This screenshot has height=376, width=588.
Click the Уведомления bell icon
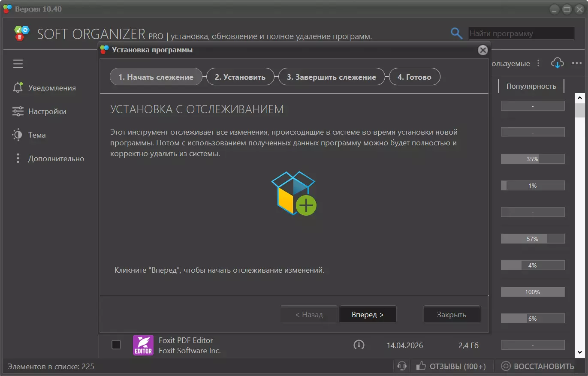pos(18,87)
